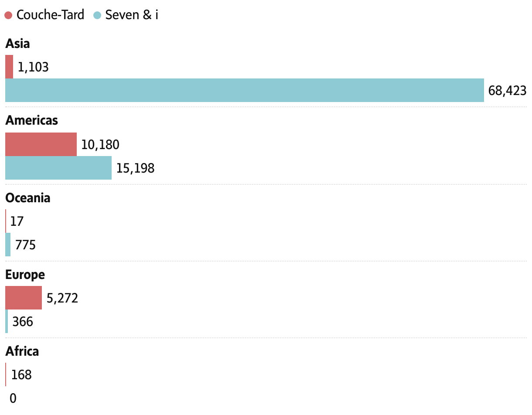
Task: Select the Africa region heading
Action: (x=22, y=351)
